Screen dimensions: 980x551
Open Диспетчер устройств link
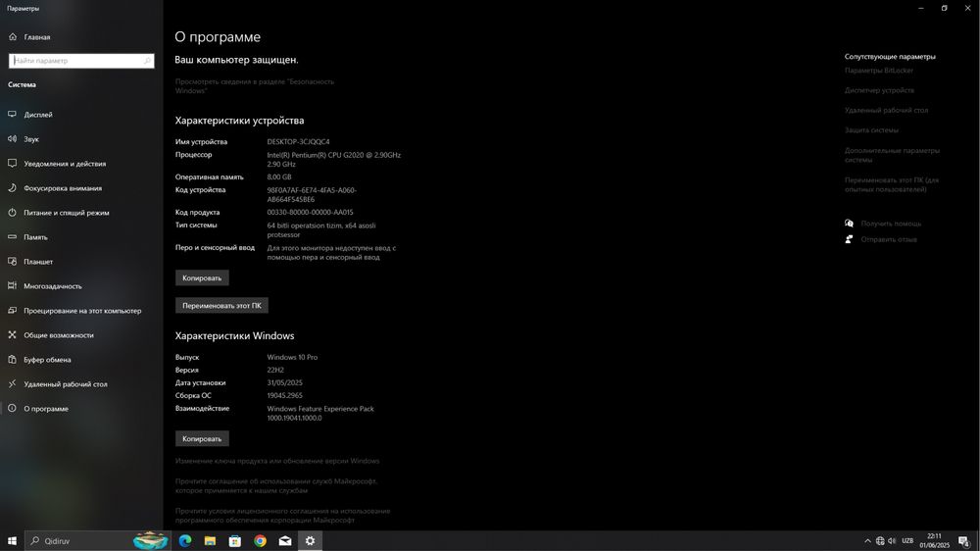tap(879, 90)
